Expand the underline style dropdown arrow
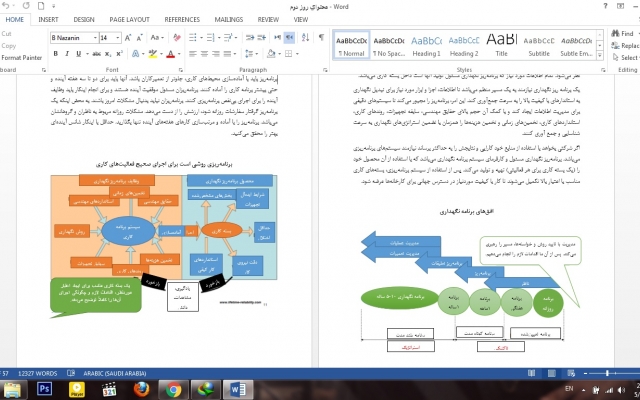 tap(87, 53)
